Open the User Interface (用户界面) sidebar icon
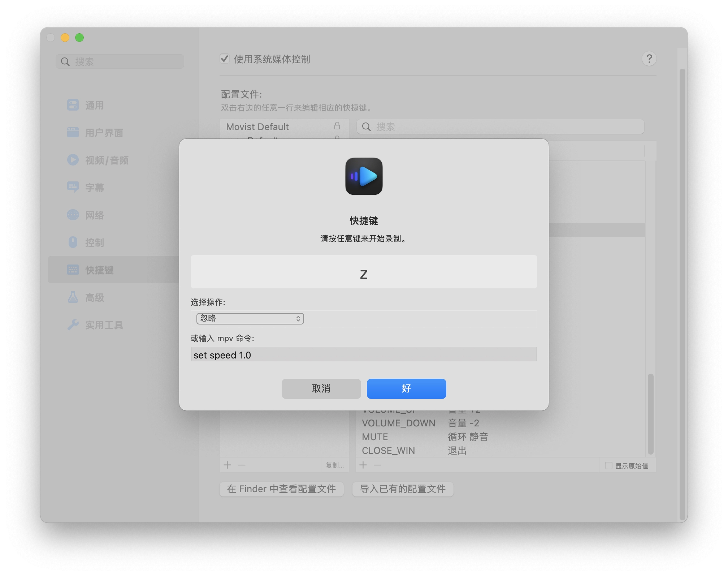 pyautogui.click(x=73, y=133)
